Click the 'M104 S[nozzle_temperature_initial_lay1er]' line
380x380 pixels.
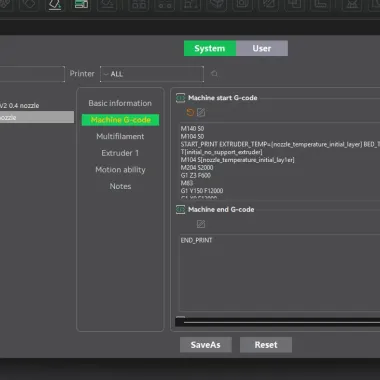pyautogui.click(x=237, y=160)
